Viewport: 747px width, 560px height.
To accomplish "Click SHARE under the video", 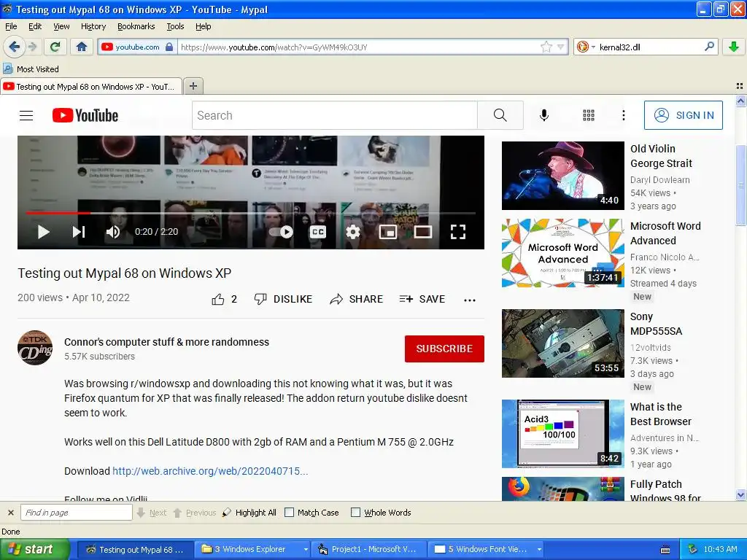I will pyautogui.click(x=356, y=299).
